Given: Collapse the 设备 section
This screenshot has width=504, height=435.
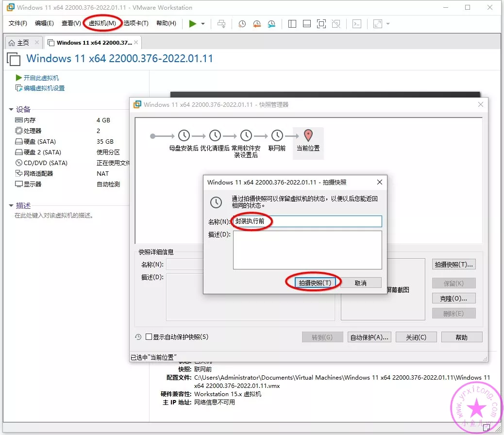Looking at the screenshot, I should coord(11,109).
